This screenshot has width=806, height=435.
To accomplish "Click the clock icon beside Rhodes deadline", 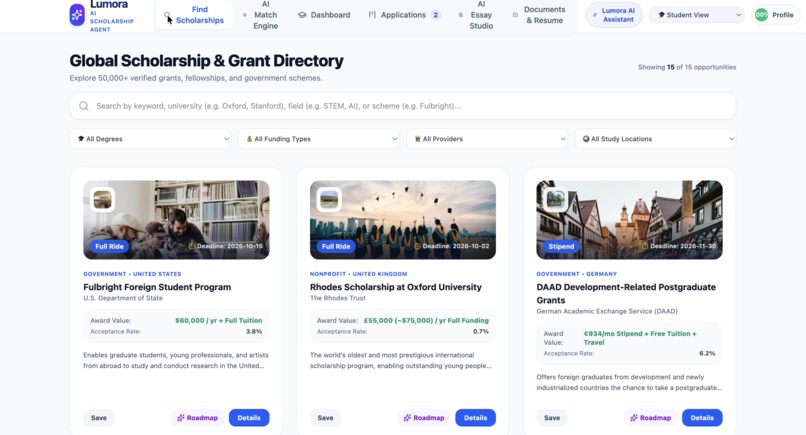I will point(418,246).
